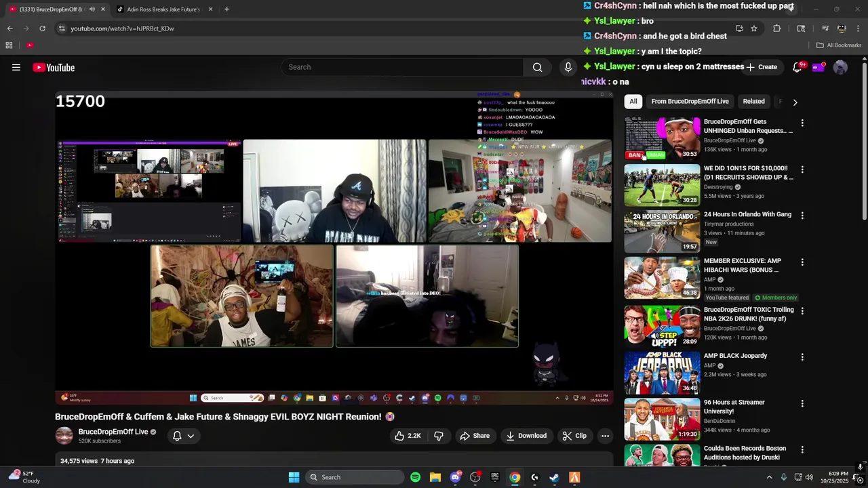Image resolution: width=868 pixels, height=488 pixels.
Task: Click into the YouTube search field
Action: pyautogui.click(x=401, y=67)
